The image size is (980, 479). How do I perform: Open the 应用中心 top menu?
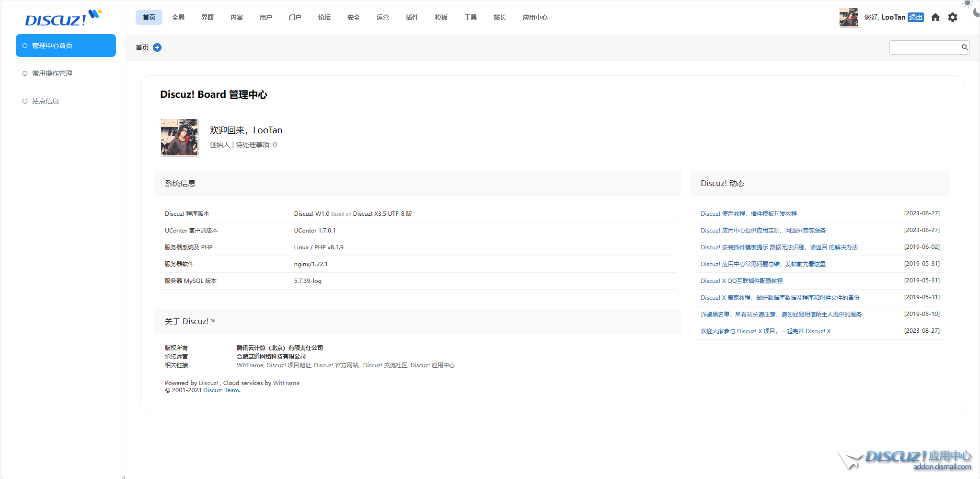pyautogui.click(x=535, y=17)
